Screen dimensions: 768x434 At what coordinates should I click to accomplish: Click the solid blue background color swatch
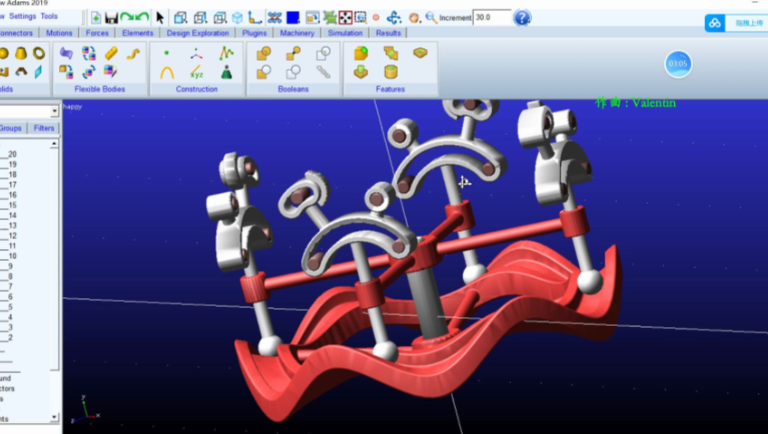pyautogui.click(x=293, y=17)
